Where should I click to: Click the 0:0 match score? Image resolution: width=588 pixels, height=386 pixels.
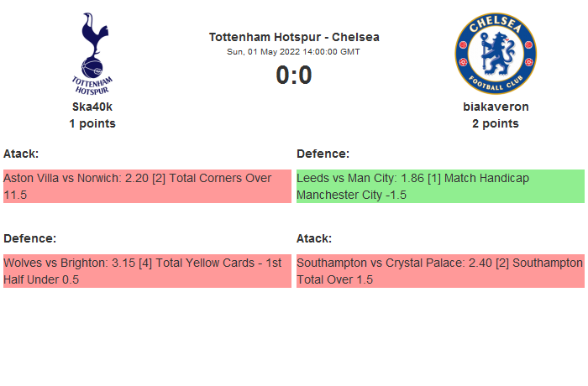tap(294, 76)
